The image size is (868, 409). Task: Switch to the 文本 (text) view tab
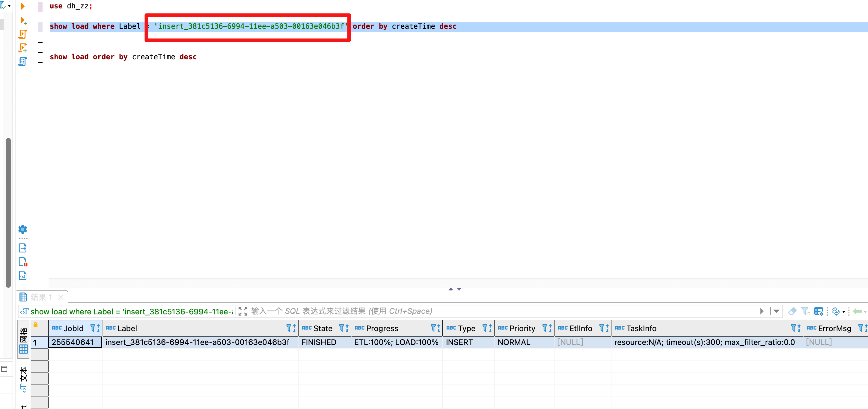(x=23, y=374)
